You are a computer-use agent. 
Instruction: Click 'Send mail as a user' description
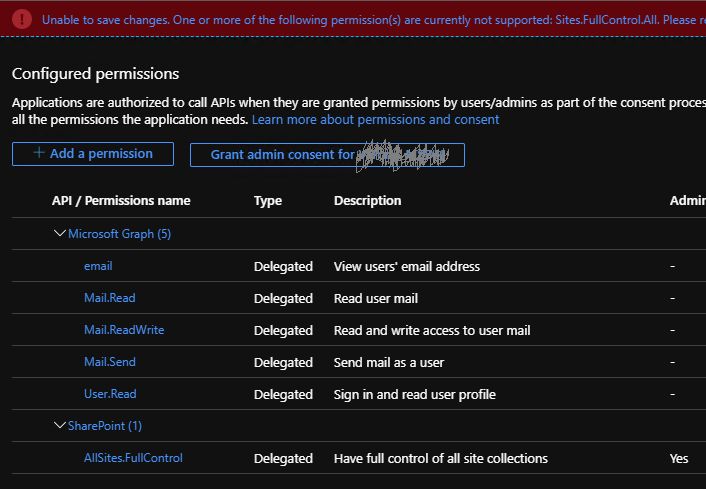(x=389, y=362)
